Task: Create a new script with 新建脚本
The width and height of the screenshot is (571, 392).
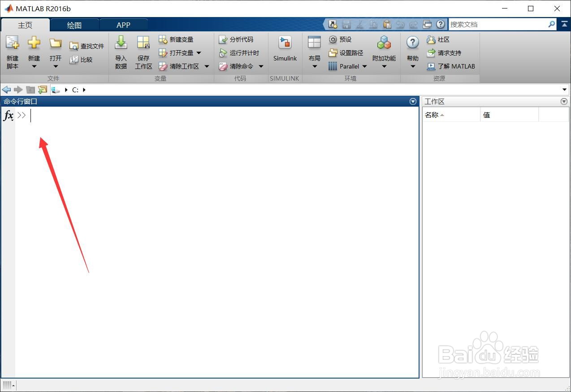Action: pyautogui.click(x=13, y=52)
